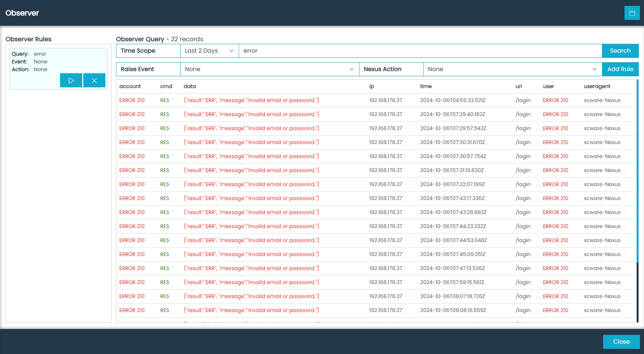Click the /login uri in the first row
The image size is (644, 354).
tap(523, 100)
